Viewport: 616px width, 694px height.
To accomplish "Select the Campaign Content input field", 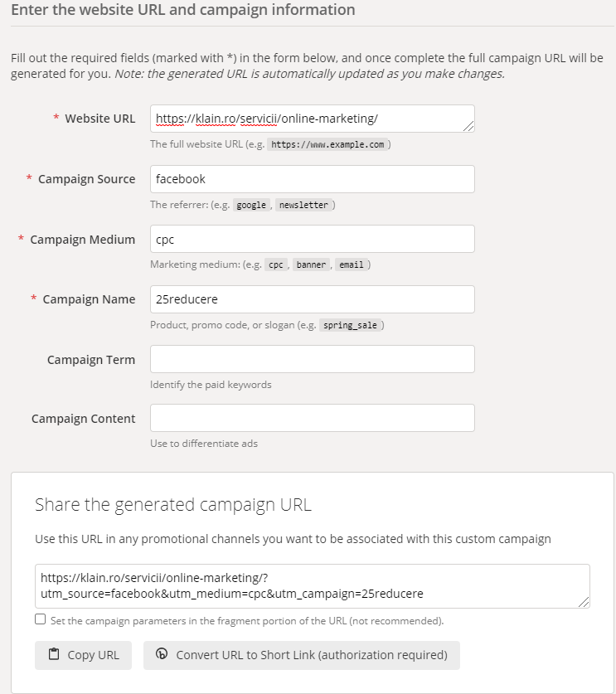I will [312, 417].
